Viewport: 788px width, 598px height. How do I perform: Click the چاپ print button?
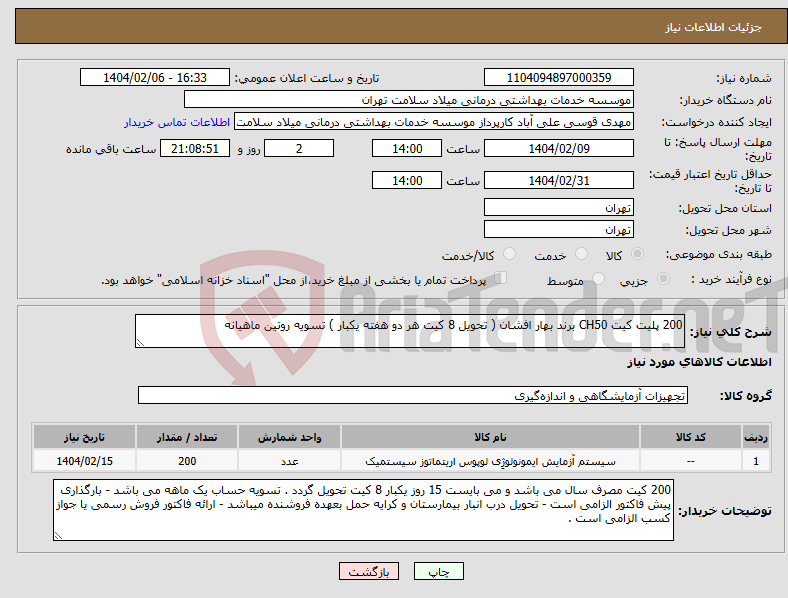pos(439,571)
